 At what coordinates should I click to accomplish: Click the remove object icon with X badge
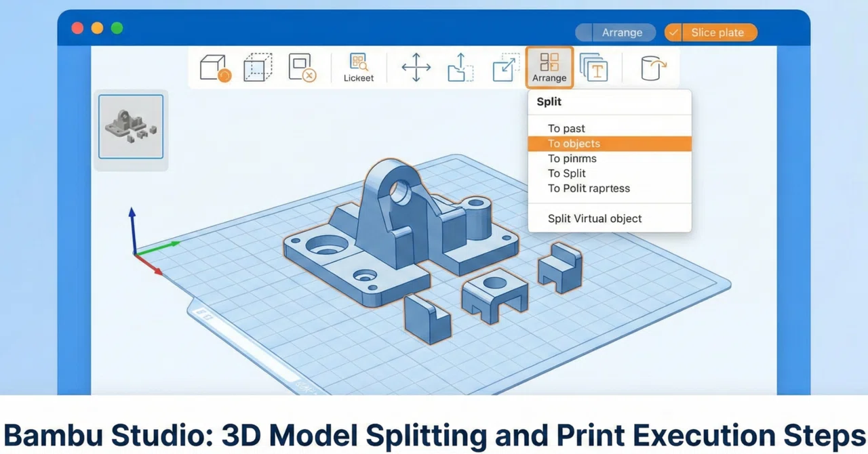302,68
